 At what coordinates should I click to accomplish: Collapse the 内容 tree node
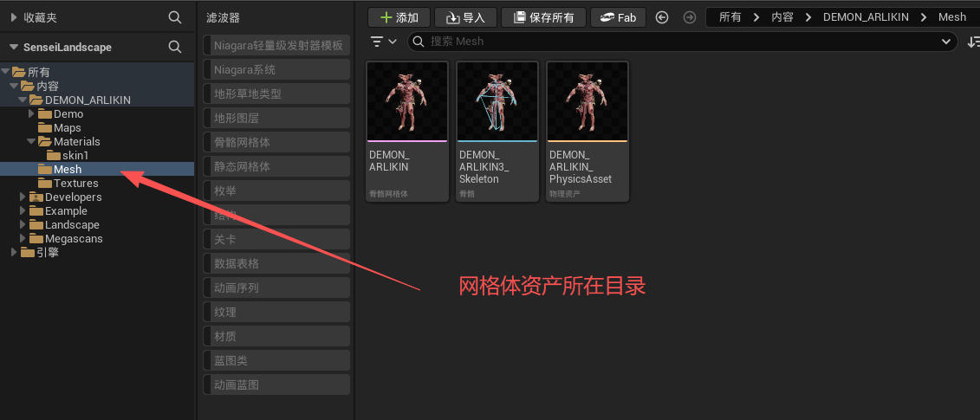(14, 86)
